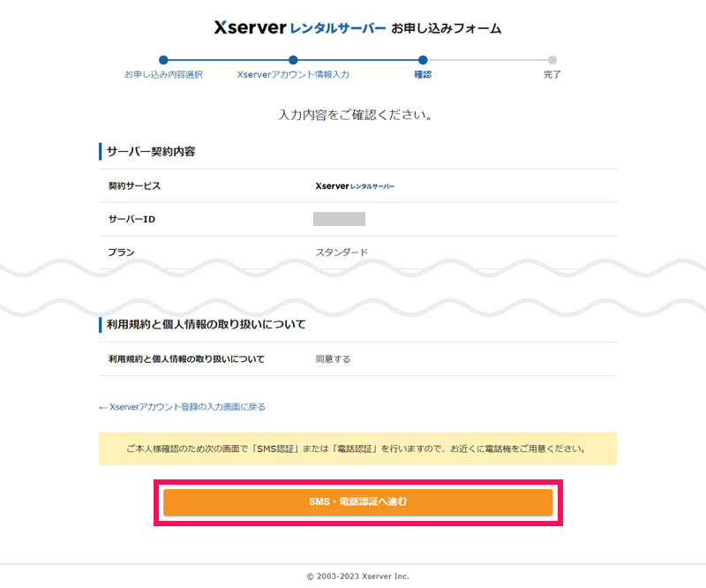The image size is (706, 588).
Task: Click the Xserverアカウント情報入力 step label
Action: coord(293,74)
